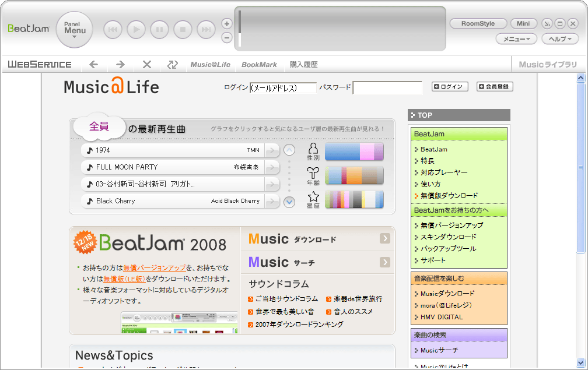Click the scrollbar down arrow
This screenshot has height=370, width=588.
pyautogui.click(x=581, y=362)
